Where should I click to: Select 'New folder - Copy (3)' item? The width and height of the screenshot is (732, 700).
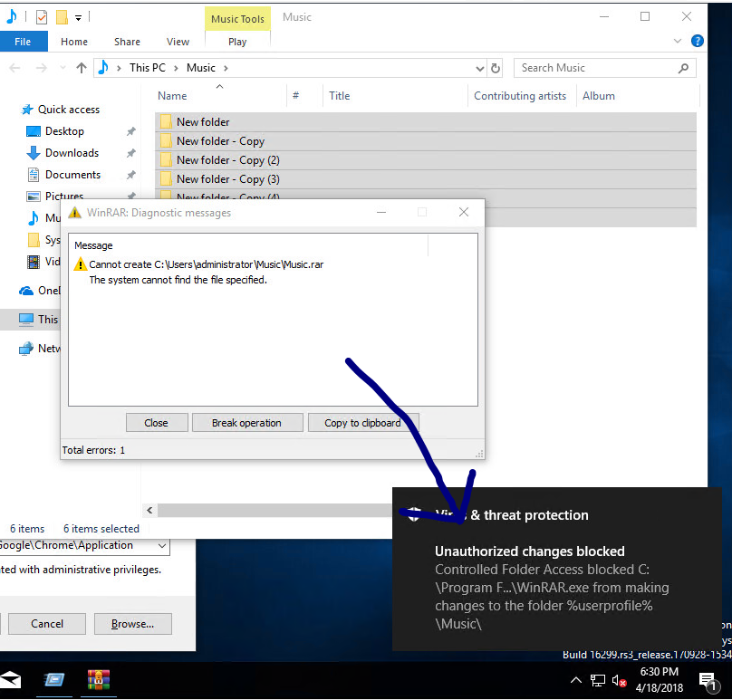425,179
